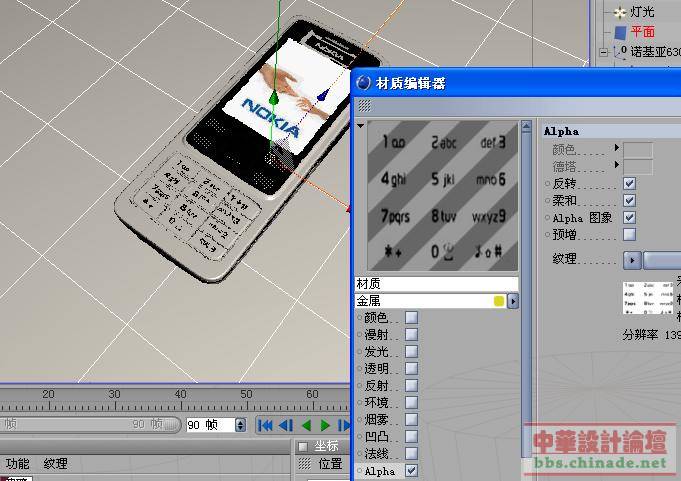Click the blue Z-axis arrow handle

click(322, 96)
